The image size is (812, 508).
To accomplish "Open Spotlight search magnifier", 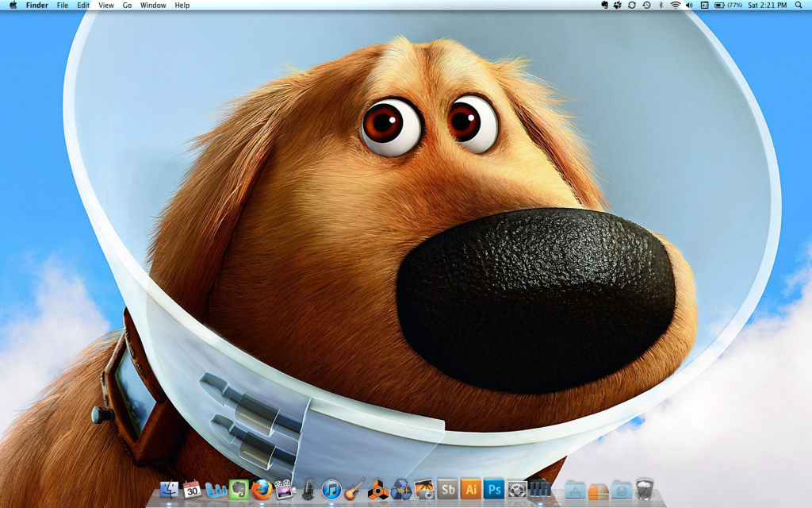I will click(799, 6).
